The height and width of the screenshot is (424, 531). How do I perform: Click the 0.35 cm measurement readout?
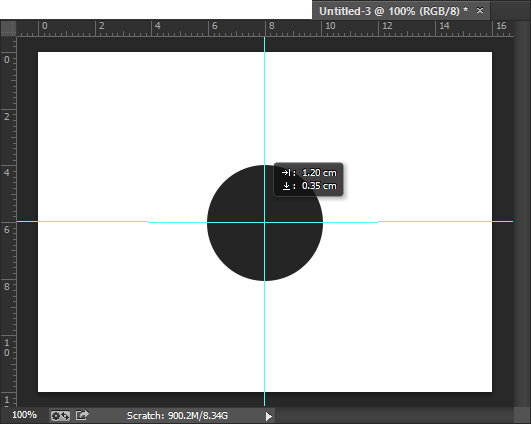click(319, 186)
